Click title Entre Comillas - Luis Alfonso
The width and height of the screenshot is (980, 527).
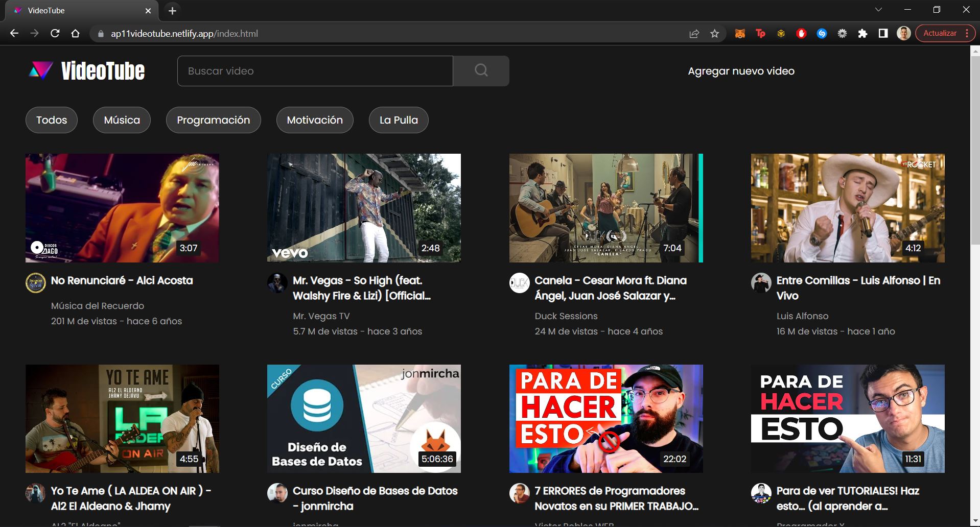[858, 288]
